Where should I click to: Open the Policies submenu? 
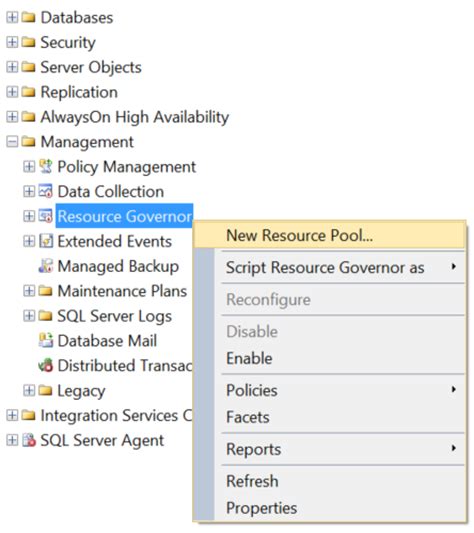point(329,390)
